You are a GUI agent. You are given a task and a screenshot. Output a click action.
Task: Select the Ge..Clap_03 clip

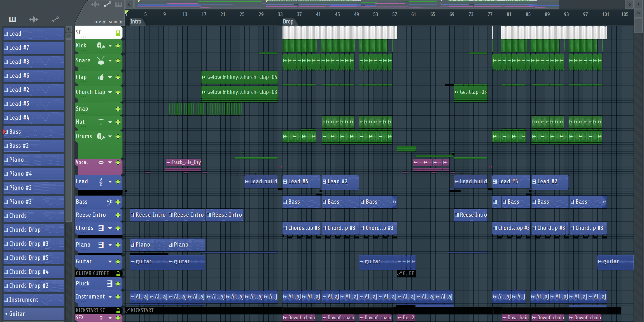click(471, 92)
